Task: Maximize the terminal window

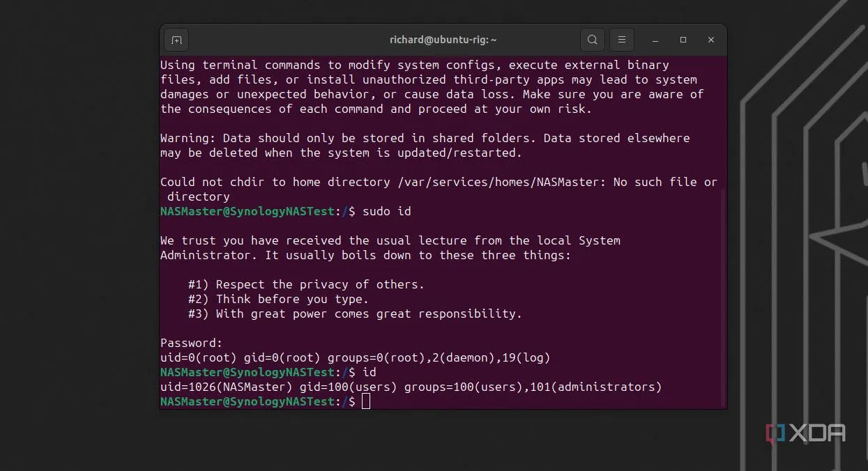Action: pyautogui.click(x=683, y=40)
